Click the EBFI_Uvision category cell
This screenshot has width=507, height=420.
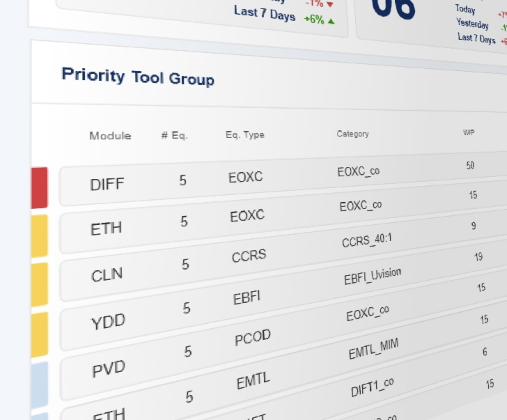click(x=373, y=276)
